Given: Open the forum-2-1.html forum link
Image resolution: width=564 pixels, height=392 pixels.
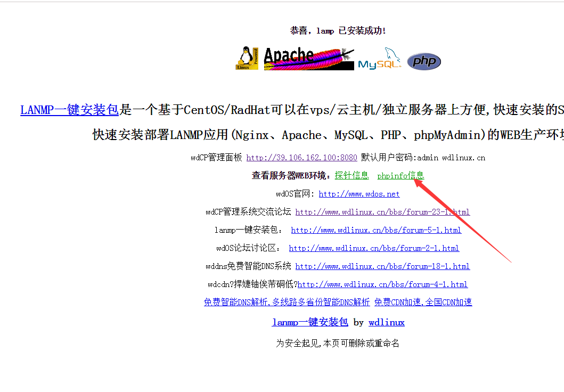Looking at the screenshot, I should [x=374, y=248].
